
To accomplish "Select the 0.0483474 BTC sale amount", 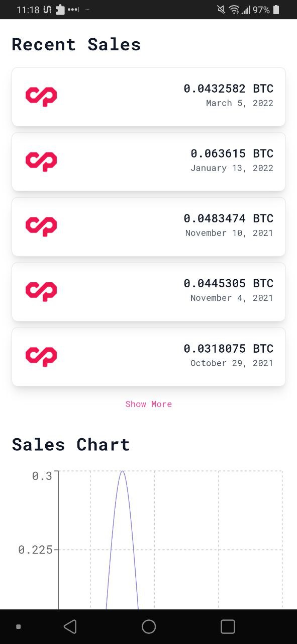I will tap(228, 218).
